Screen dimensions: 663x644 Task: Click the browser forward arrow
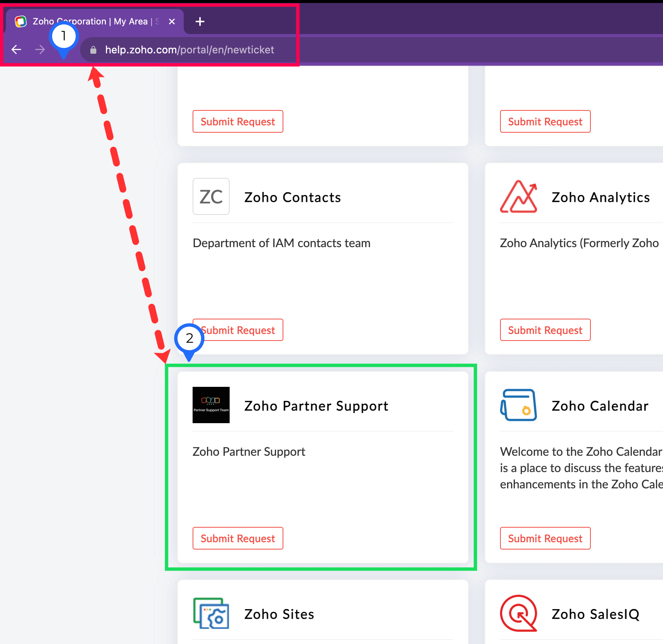(40, 49)
